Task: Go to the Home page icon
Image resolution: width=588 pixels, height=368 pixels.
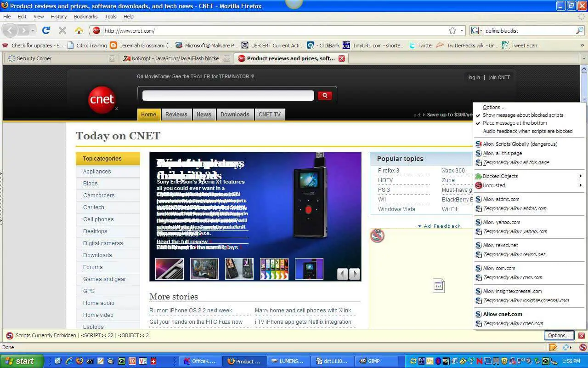Action: 79,30
